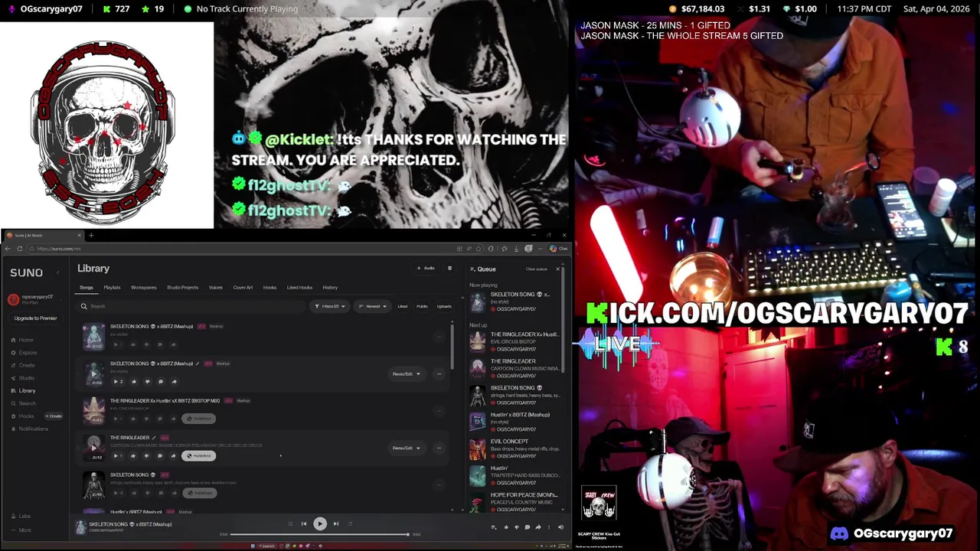980x551 pixels.
Task: Play THE RINGLEADER thumbnail in library list
Action: pyautogui.click(x=93, y=447)
